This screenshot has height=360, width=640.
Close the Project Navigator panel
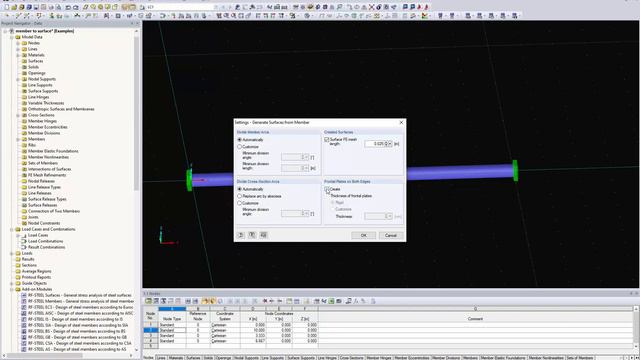point(137,24)
